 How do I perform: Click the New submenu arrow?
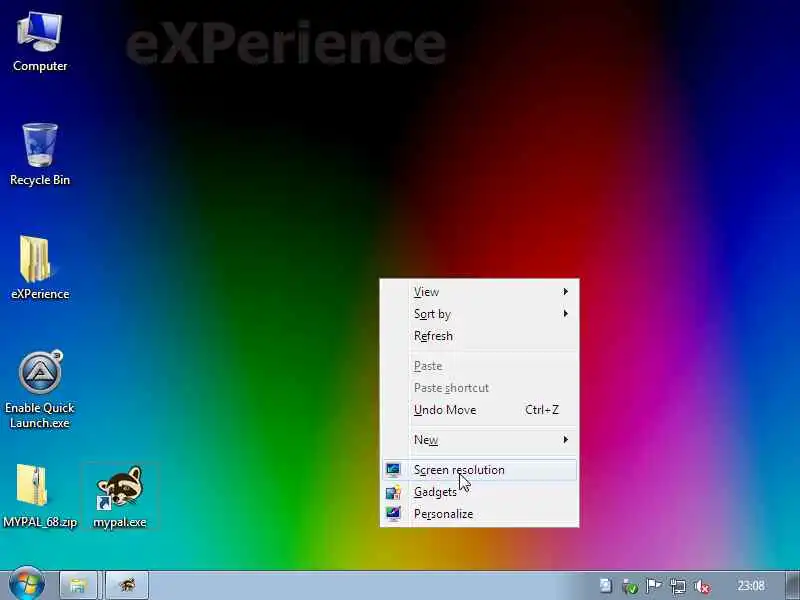tap(565, 440)
